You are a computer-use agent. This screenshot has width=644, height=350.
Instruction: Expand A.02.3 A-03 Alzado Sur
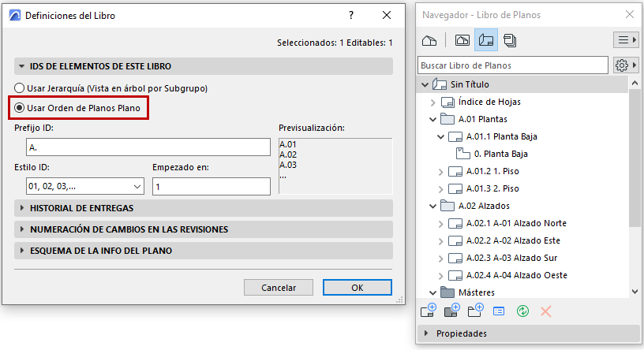440,258
